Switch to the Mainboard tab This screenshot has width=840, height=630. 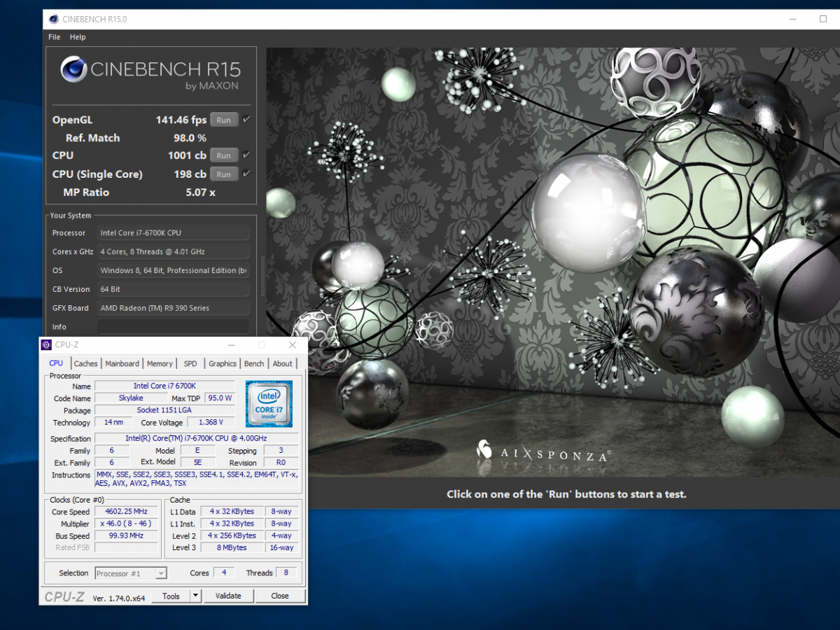pyautogui.click(x=122, y=363)
